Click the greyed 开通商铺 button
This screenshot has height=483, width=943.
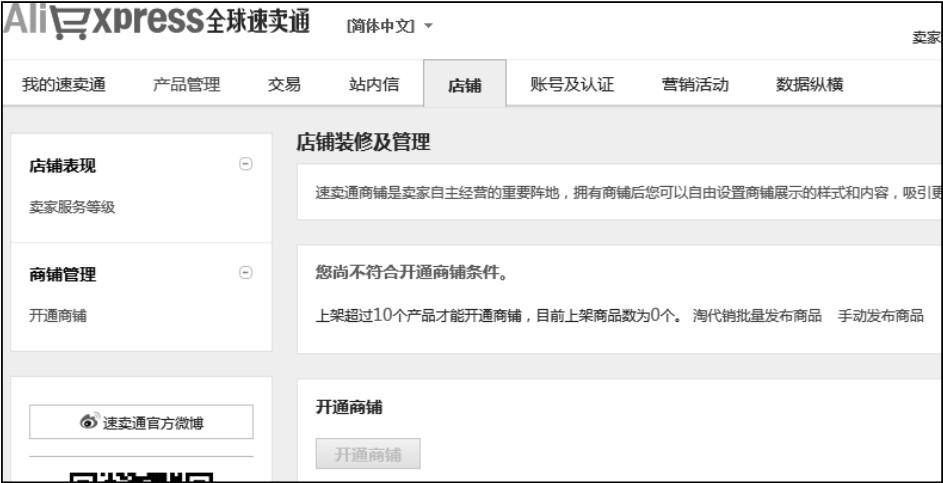coord(368,454)
